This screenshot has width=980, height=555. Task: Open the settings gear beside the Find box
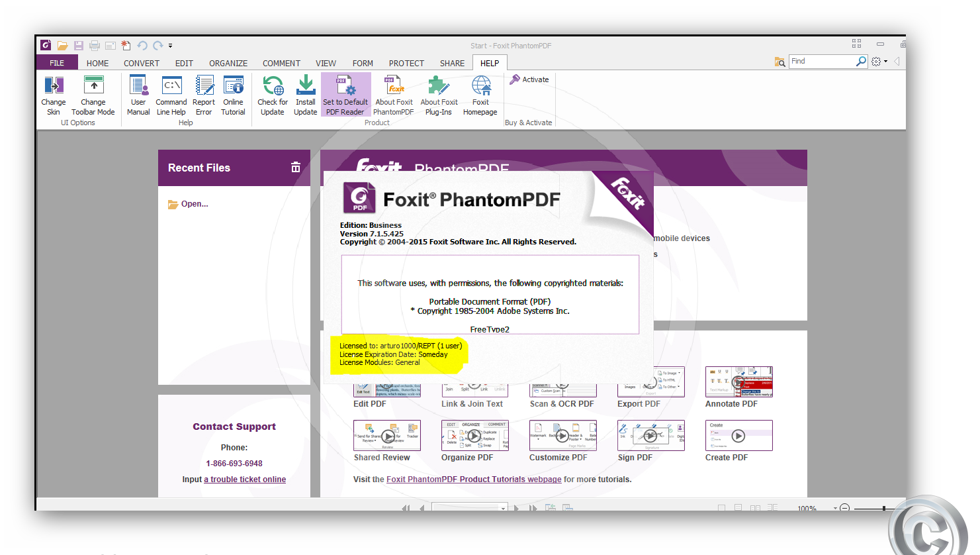click(876, 61)
